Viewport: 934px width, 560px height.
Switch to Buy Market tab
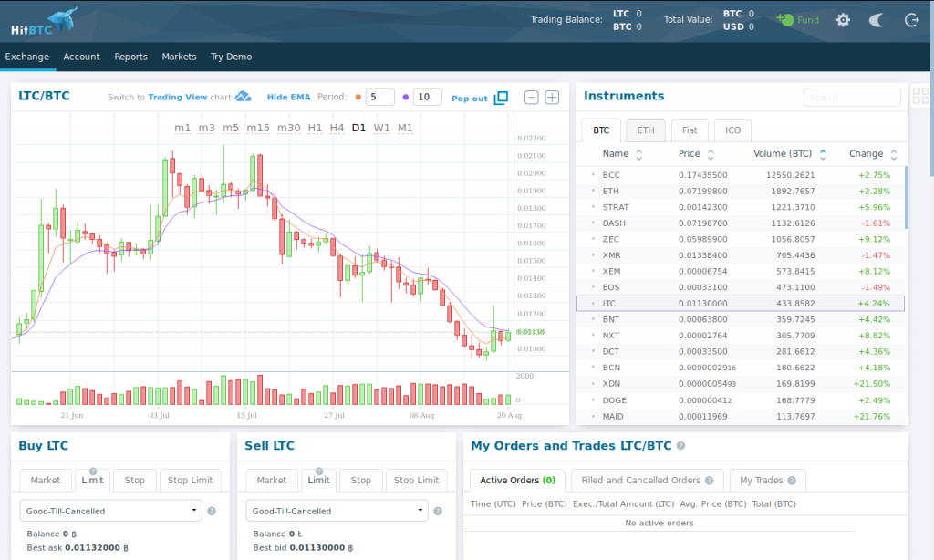coord(46,480)
